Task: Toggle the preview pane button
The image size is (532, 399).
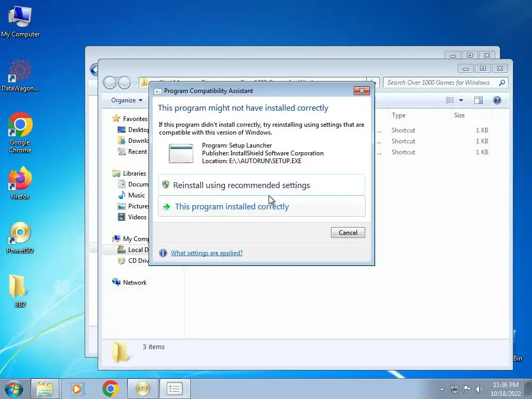Action: click(x=478, y=100)
